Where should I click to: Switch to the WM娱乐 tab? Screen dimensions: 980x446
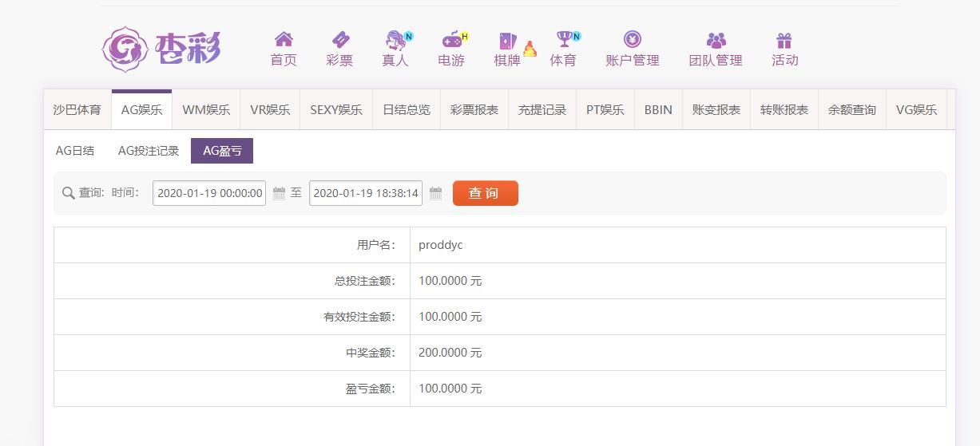pyautogui.click(x=206, y=110)
